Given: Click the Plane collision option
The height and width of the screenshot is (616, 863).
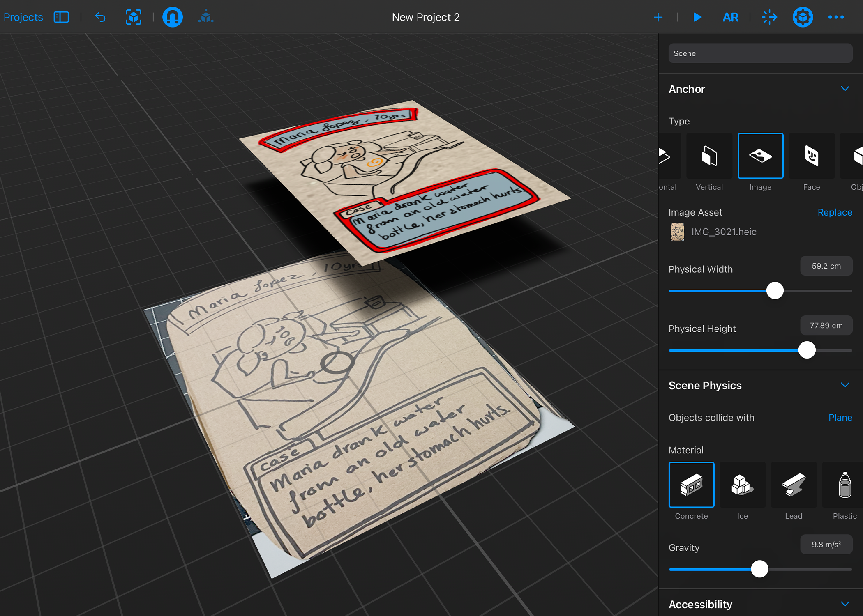Looking at the screenshot, I should tap(840, 418).
